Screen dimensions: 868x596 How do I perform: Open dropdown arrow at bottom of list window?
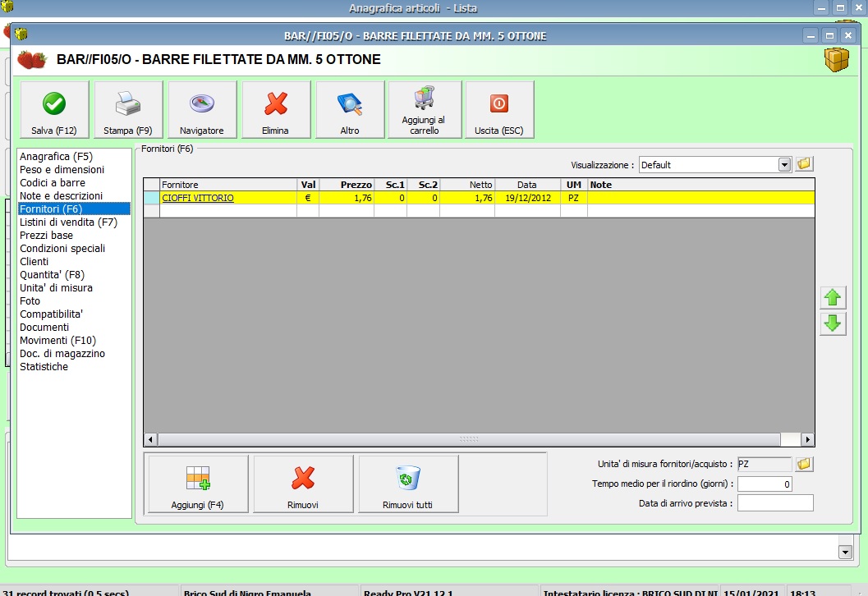(845, 552)
